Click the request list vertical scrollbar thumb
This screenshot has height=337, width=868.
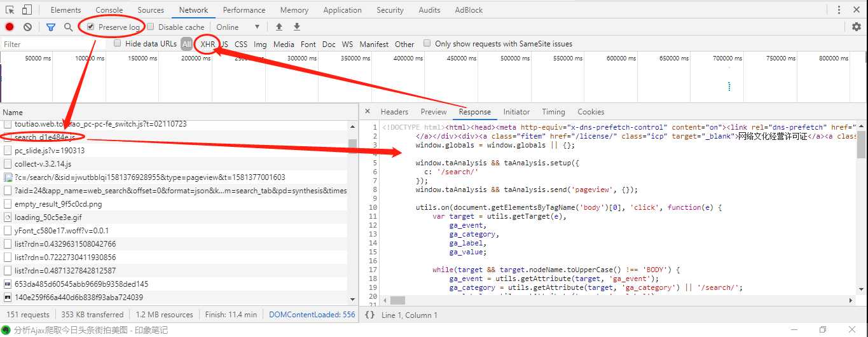[353, 146]
